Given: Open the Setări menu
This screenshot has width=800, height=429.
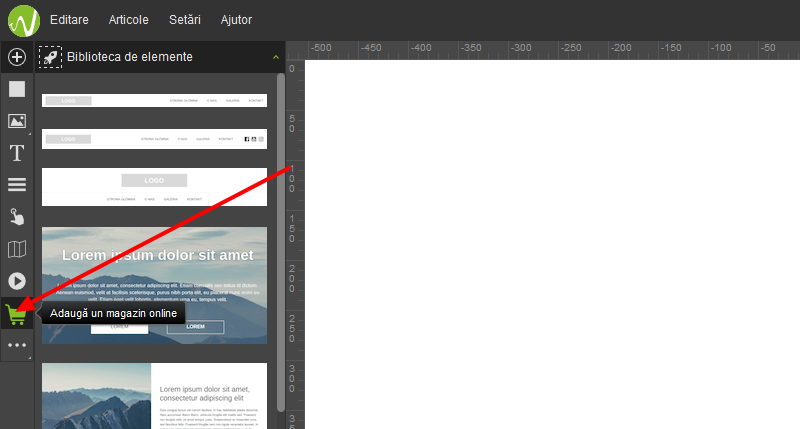Looking at the screenshot, I should click(x=185, y=20).
